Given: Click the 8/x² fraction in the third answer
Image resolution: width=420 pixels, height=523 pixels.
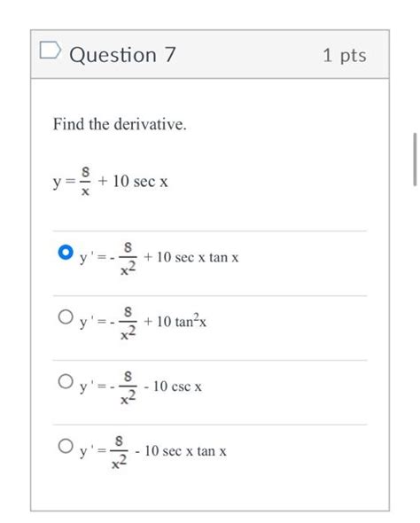Looking at the screenshot, I should tap(128, 387).
